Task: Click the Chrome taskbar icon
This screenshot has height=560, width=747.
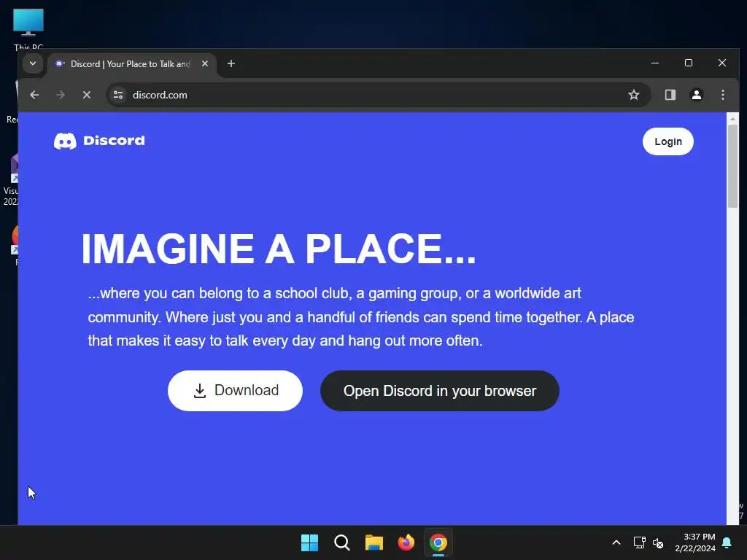Action: click(438, 542)
